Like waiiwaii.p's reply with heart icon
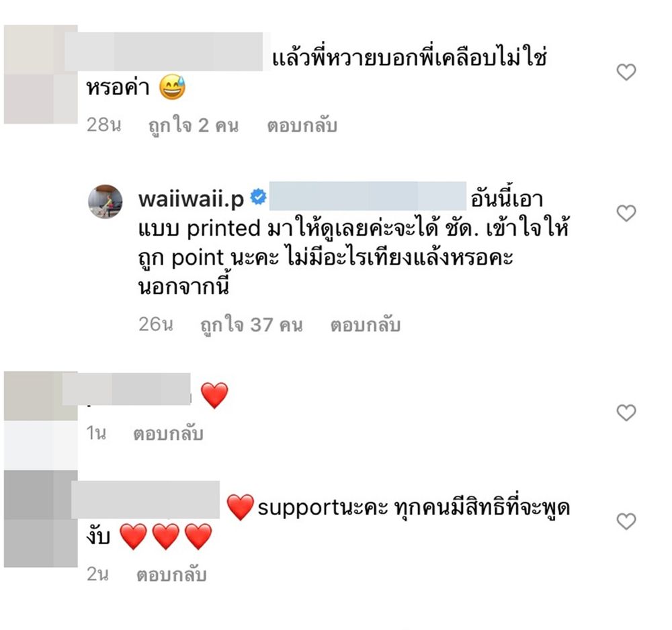Screen dimensions: 672x630 point(626,214)
